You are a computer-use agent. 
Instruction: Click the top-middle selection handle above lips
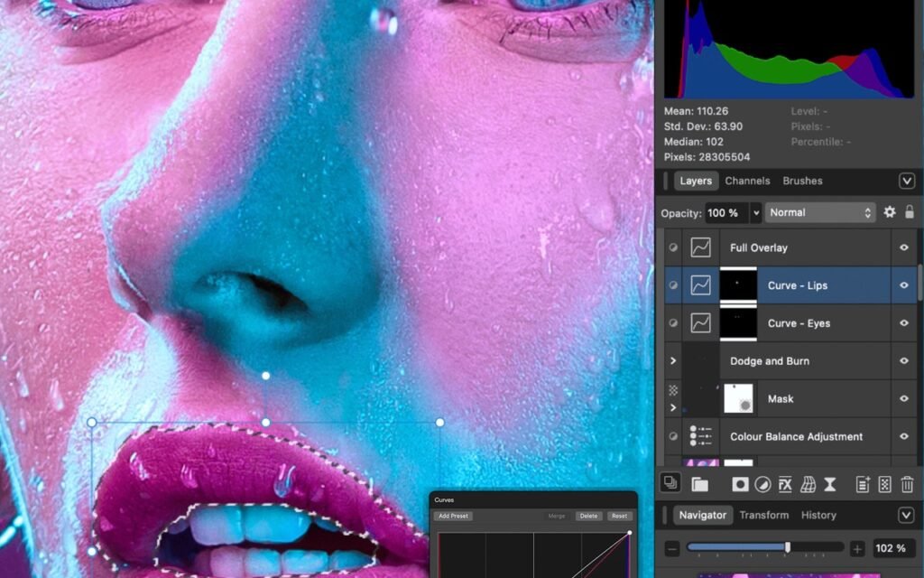click(x=266, y=423)
